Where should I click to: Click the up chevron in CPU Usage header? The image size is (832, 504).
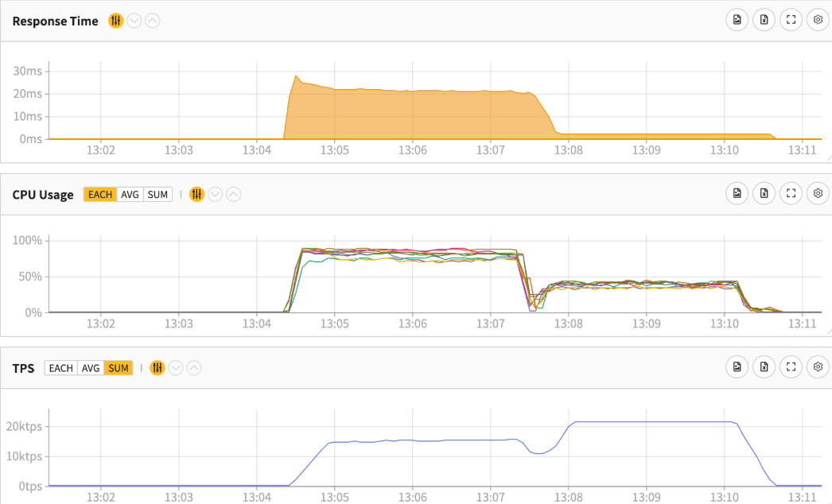pos(234,194)
